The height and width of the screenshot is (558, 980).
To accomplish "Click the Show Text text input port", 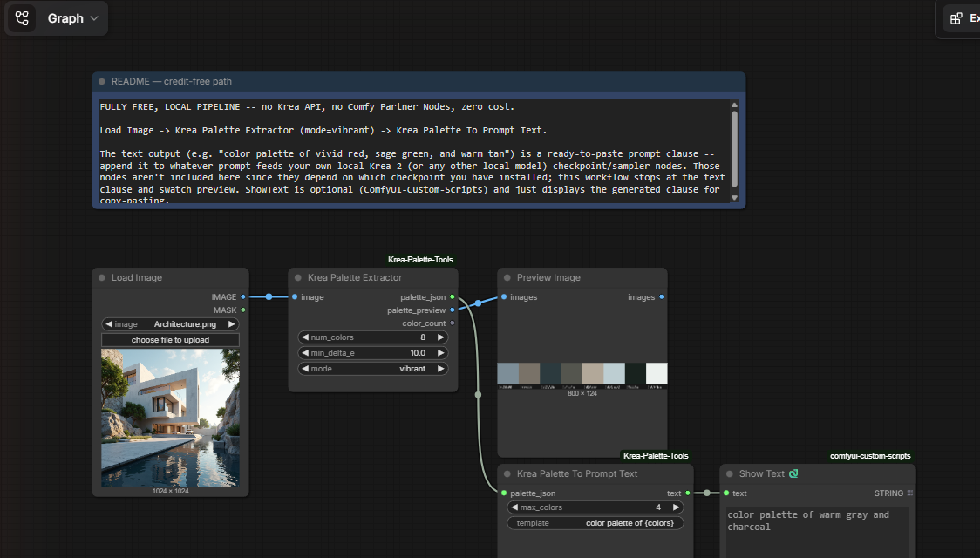I will pyautogui.click(x=726, y=493).
